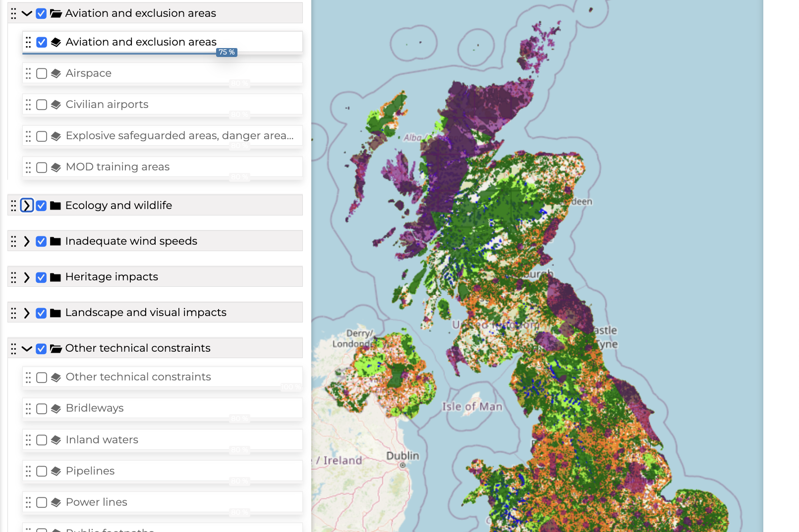Enable the MOD training areas checkbox
Image resolution: width=799 pixels, height=532 pixels.
[42, 167]
